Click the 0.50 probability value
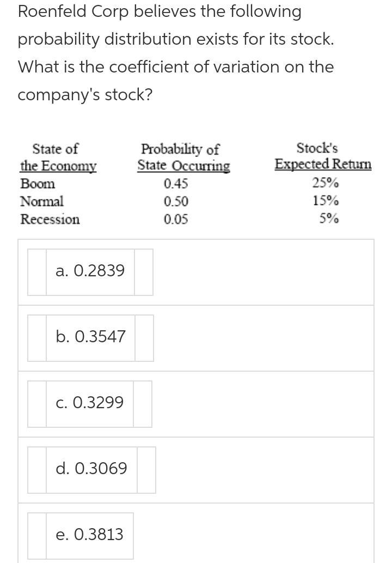The height and width of the screenshot is (563, 392). 176,202
